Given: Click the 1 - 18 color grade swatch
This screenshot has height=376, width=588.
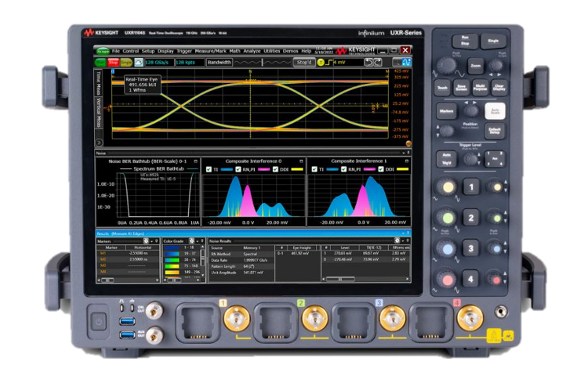Looking at the screenshot, I should [x=172, y=248].
